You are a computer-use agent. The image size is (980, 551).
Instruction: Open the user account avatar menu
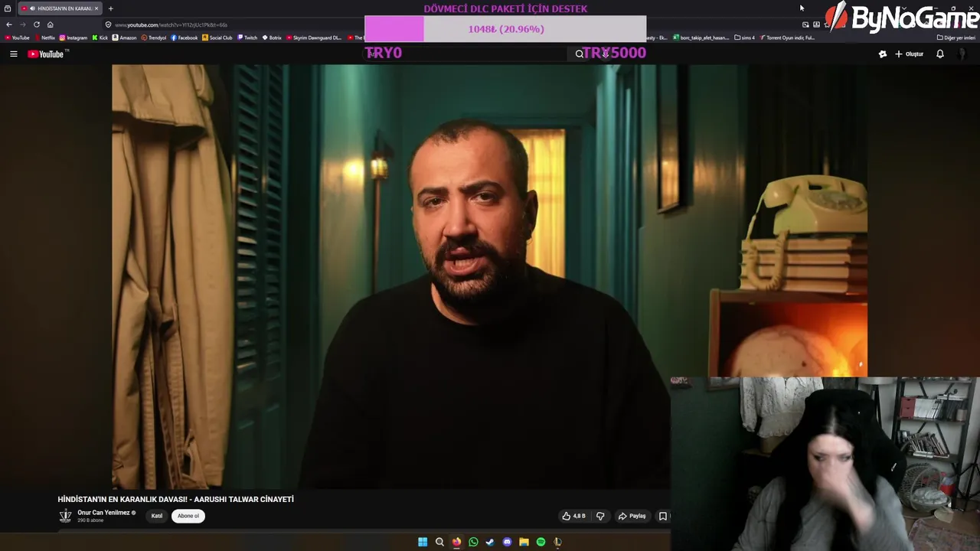click(x=963, y=54)
